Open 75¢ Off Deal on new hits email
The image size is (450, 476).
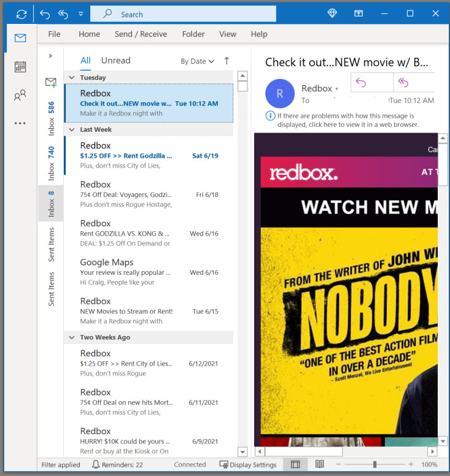pos(149,402)
